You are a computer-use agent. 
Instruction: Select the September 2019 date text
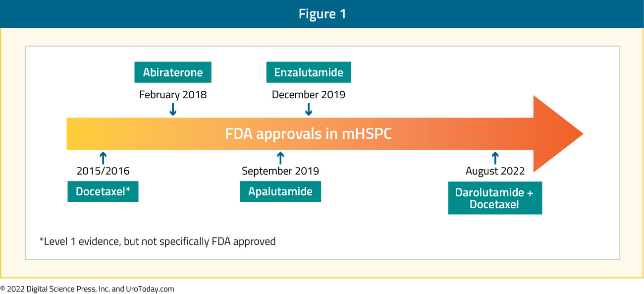click(280, 171)
